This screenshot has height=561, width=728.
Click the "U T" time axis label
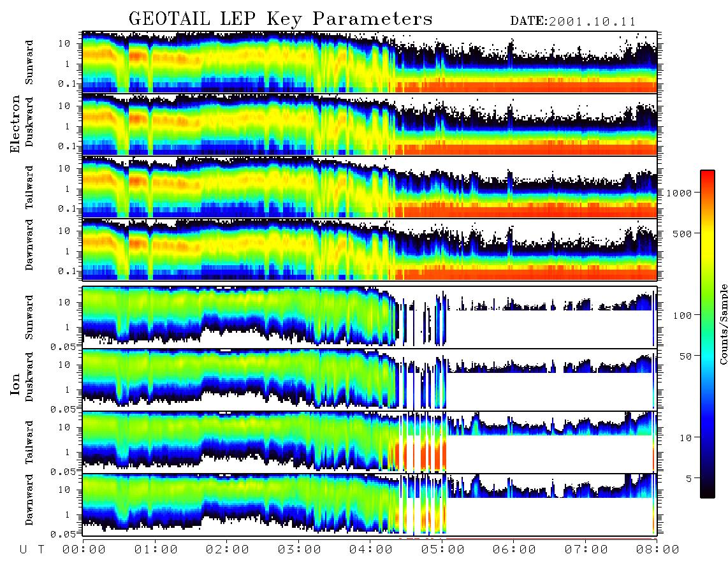(32, 550)
